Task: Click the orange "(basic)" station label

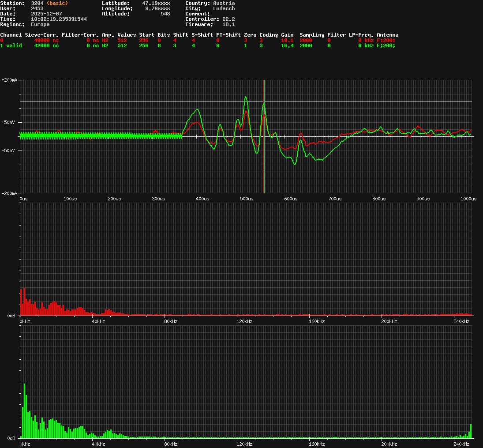Action: click(57, 3)
